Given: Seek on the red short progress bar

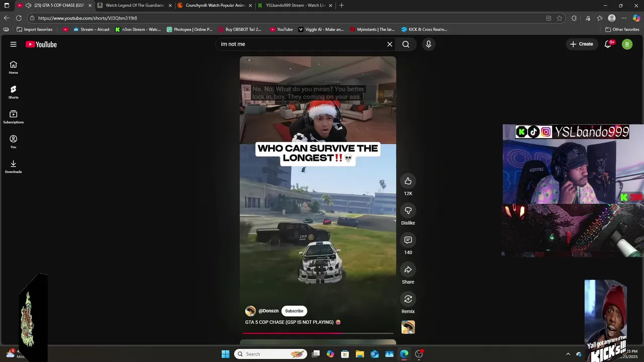Looking at the screenshot, I should click(318, 333).
